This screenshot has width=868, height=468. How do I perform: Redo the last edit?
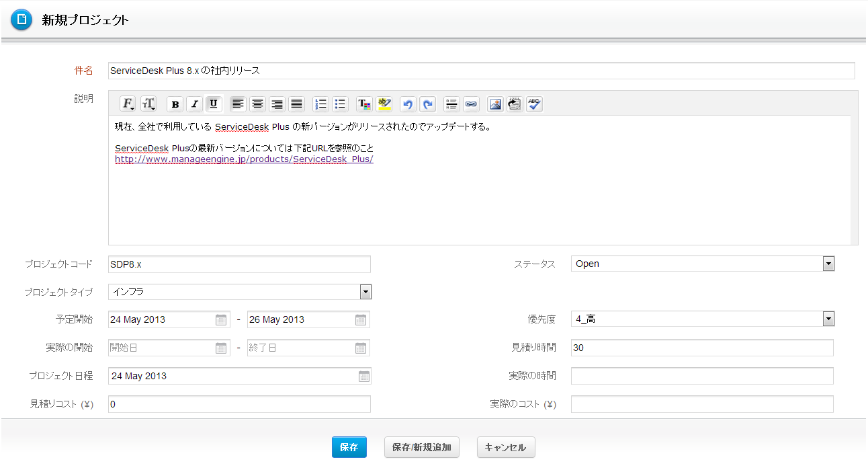click(428, 104)
